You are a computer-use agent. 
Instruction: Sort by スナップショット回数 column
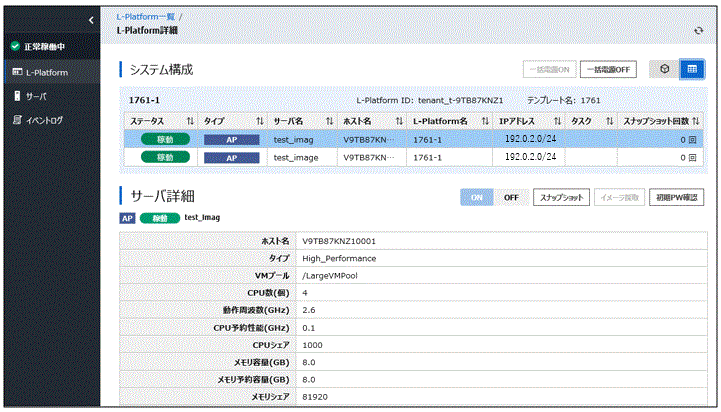click(x=696, y=121)
